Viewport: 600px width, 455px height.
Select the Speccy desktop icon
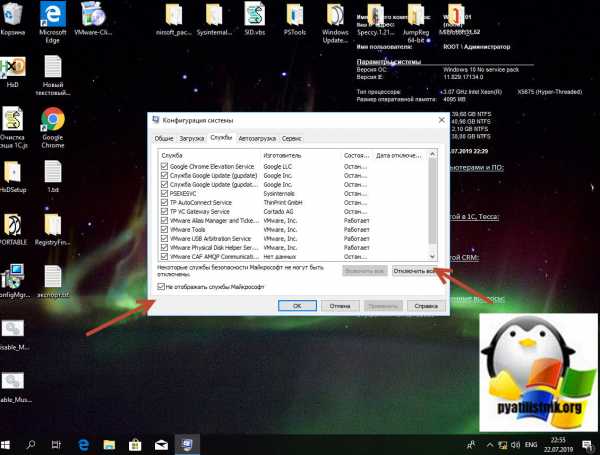376,19
